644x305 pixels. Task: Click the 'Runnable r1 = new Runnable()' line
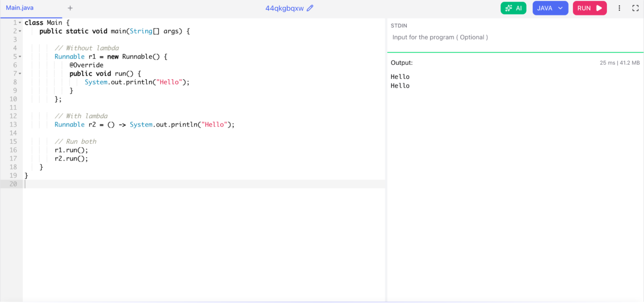point(111,57)
